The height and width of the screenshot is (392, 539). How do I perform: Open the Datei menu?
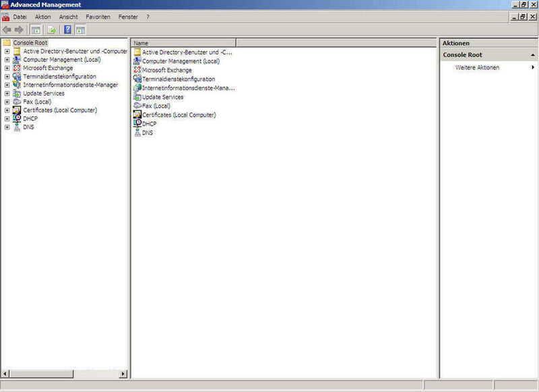(x=20, y=17)
